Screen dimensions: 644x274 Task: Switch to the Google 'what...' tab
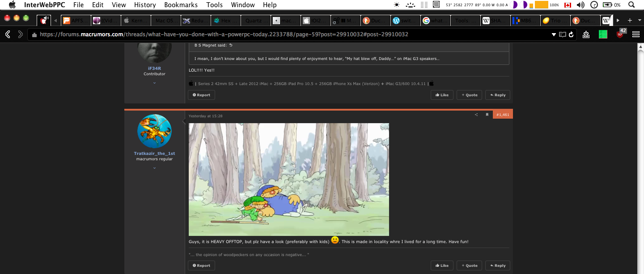tap(435, 21)
